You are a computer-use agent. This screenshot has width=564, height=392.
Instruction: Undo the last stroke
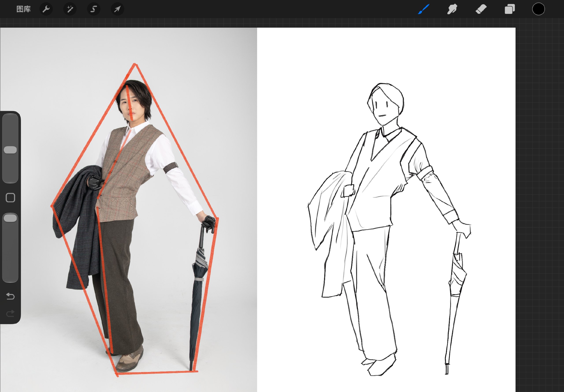coord(10,296)
